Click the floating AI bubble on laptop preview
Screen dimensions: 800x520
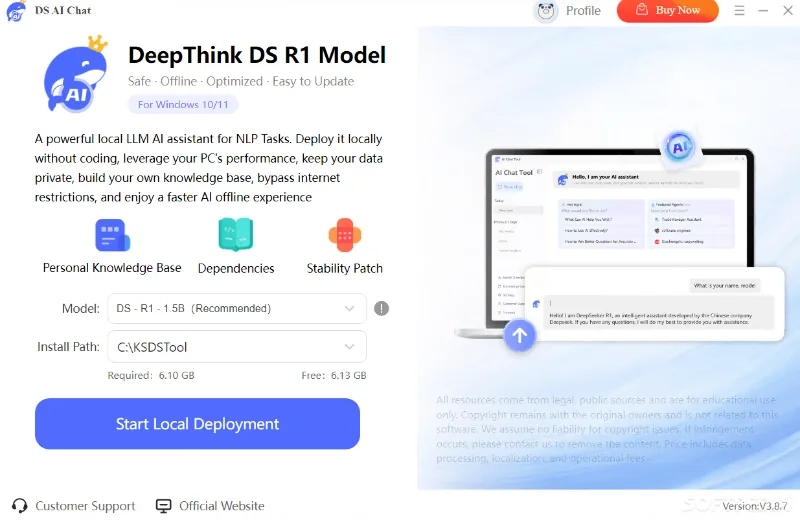coord(679,147)
